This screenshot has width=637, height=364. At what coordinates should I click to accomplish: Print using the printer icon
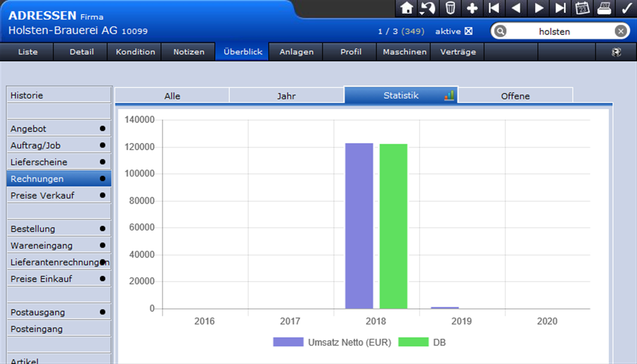tap(604, 8)
